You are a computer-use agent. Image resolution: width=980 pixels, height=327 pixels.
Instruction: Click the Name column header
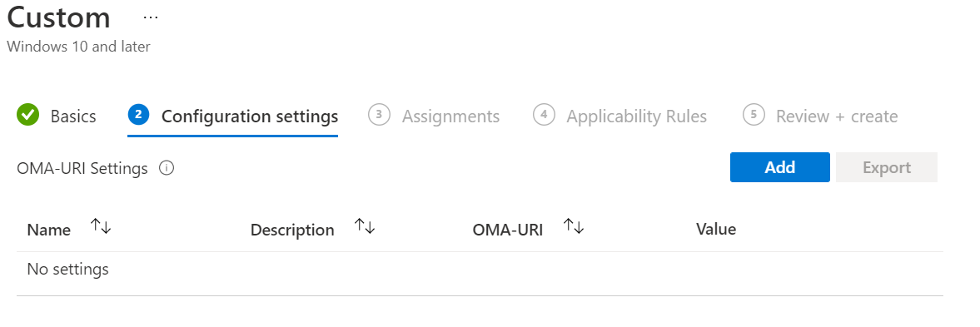coord(49,230)
